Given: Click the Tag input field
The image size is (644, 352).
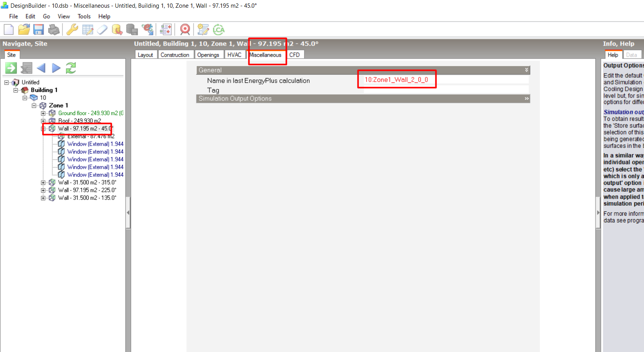Looking at the screenshot, I should [446, 90].
